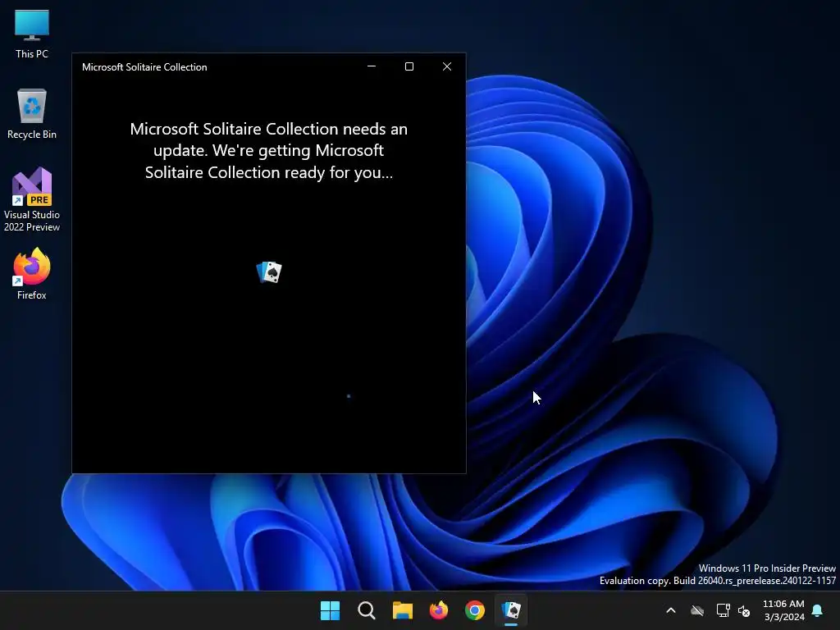Open the This PC desktop icon
The width and height of the screenshot is (840, 630).
click(x=32, y=34)
